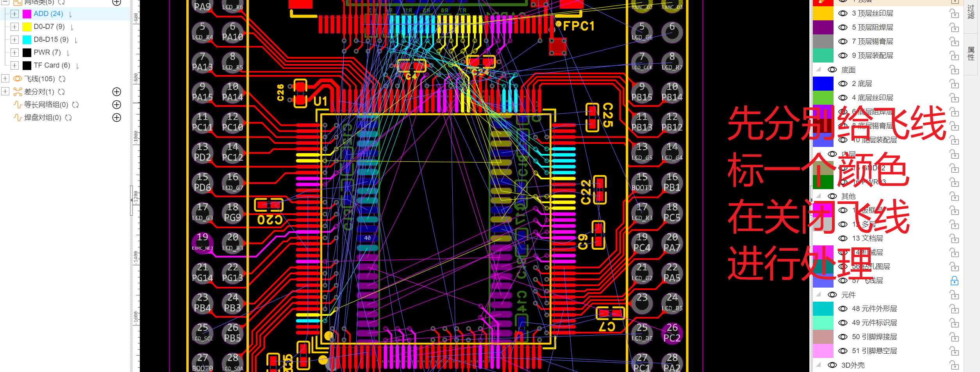Screen dimensions: 980x372
Task: Refresh the 焊盘对组(0) list
Action: coord(68,118)
